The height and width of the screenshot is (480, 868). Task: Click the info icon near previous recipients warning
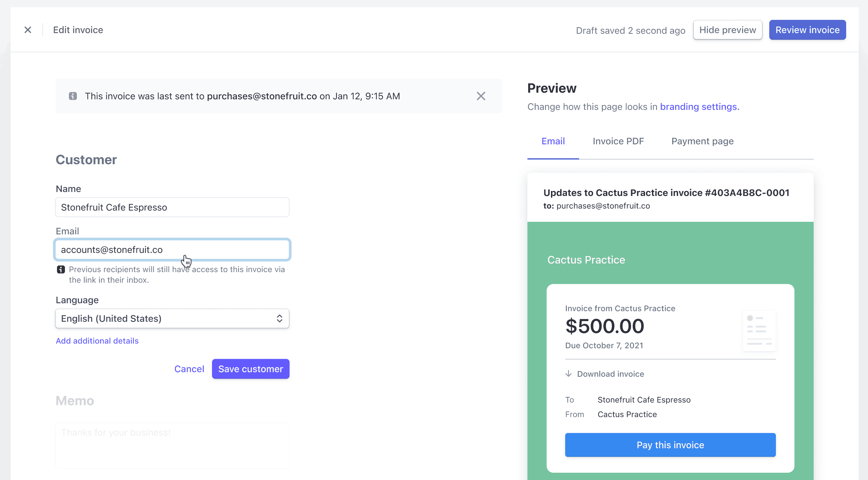pyautogui.click(x=60, y=269)
